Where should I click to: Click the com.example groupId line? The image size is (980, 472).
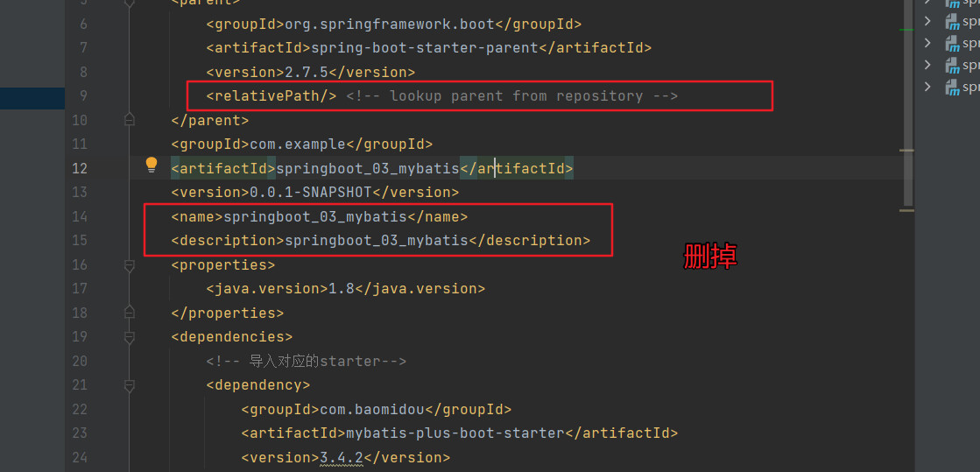(x=302, y=144)
